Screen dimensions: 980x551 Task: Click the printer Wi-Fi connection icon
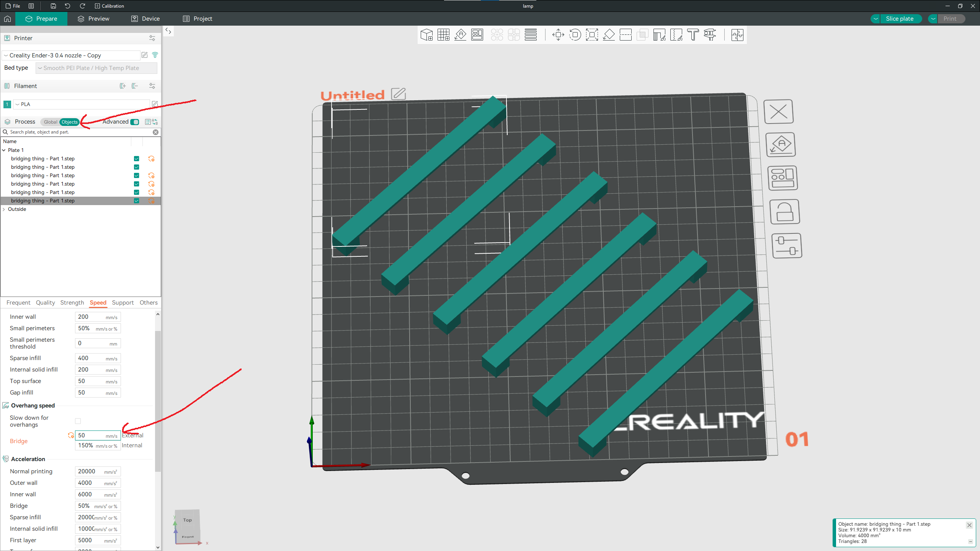pos(155,55)
